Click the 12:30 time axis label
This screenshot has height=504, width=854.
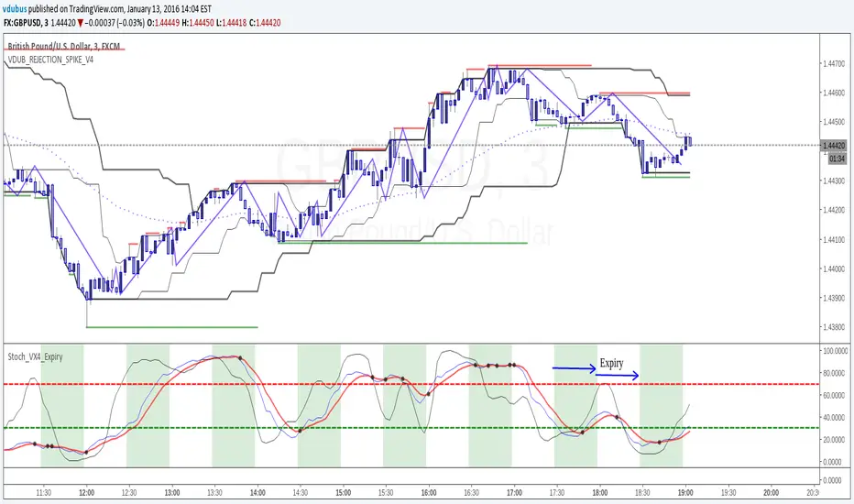coord(129,493)
